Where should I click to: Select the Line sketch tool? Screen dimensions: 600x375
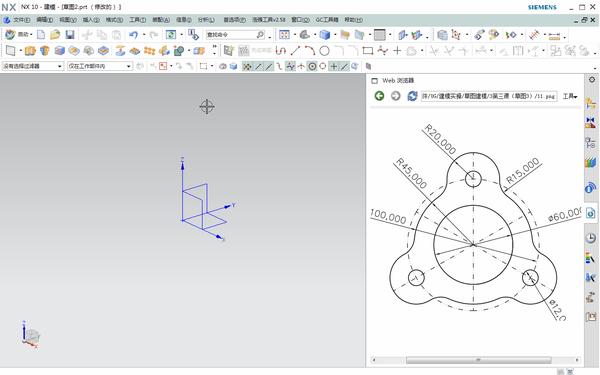coord(295,51)
